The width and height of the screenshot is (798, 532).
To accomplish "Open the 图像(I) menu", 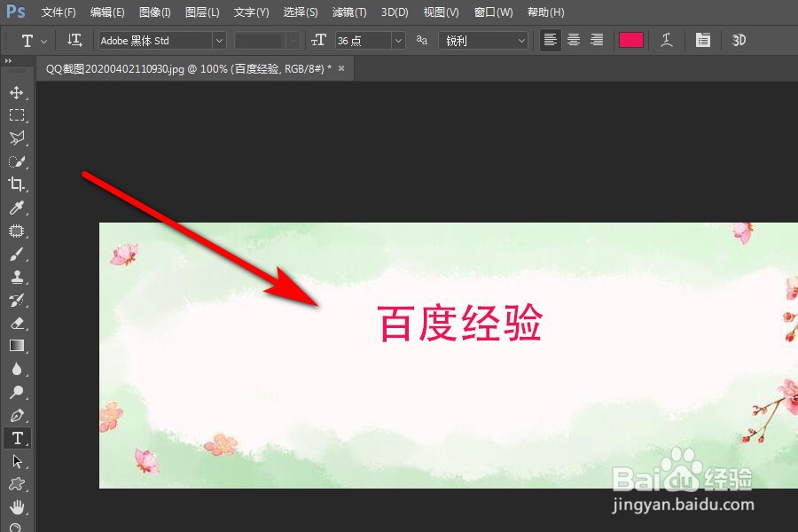I will pos(154,12).
